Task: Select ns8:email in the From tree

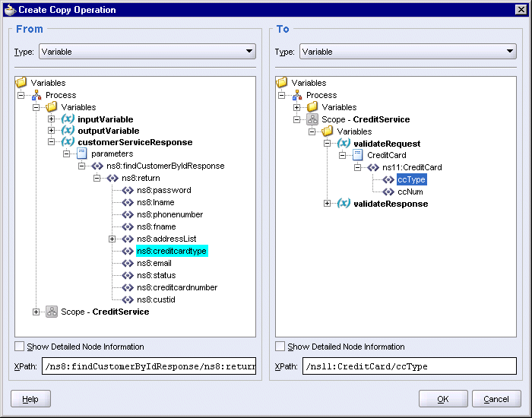Action: pyautogui.click(x=154, y=263)
